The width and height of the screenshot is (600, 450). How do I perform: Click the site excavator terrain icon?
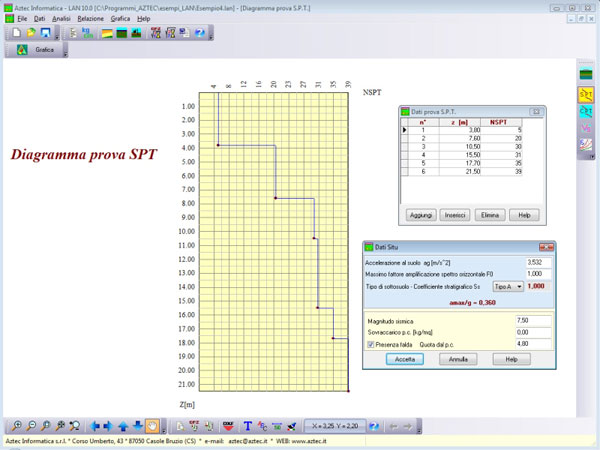(x=136, y=33)
